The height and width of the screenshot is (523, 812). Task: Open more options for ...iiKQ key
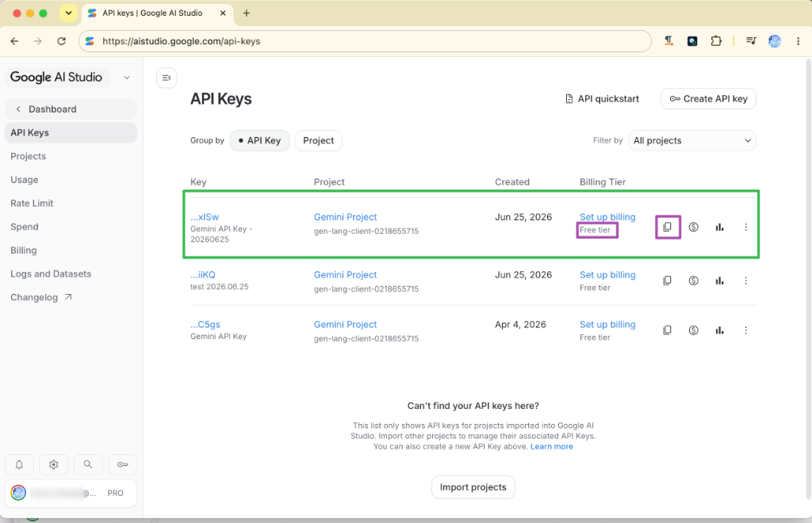pos(745,281)
